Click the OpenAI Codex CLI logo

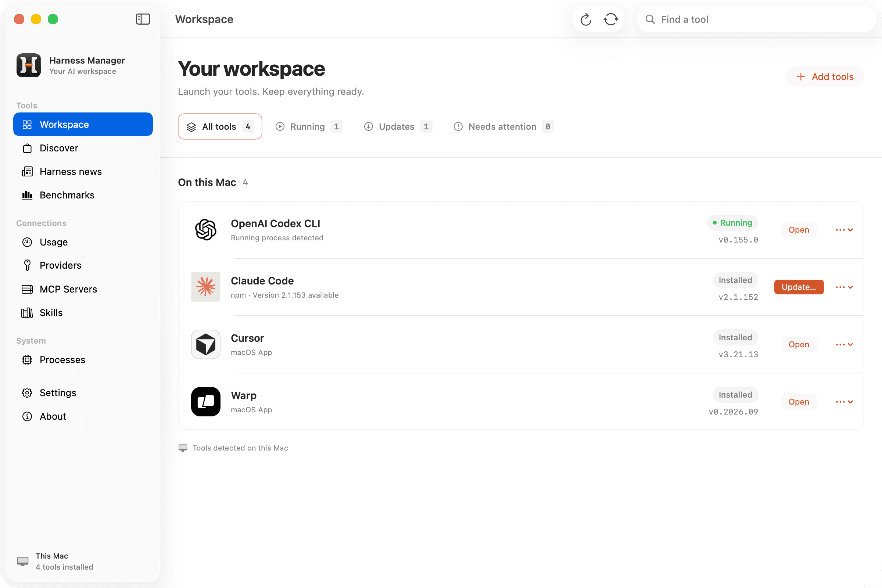tap(205, 229)
